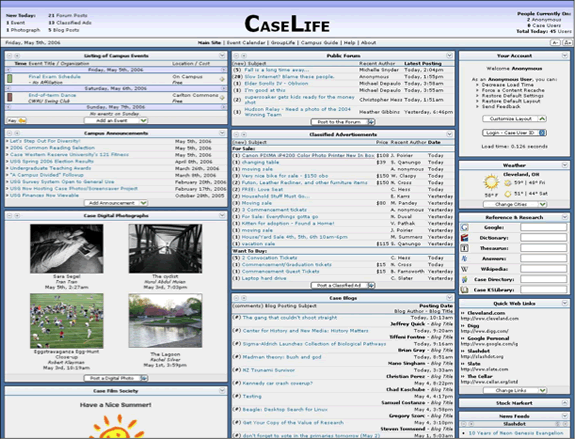Open the Eggstravaganza Egg-Hunt photo thumbnail

67,321
